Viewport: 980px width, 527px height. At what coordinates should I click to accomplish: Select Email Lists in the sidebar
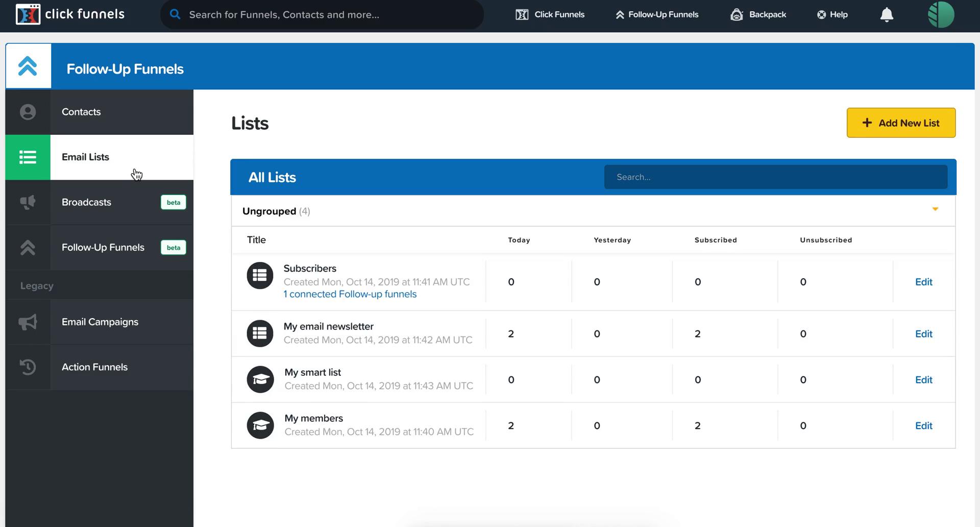coord(100,157)
